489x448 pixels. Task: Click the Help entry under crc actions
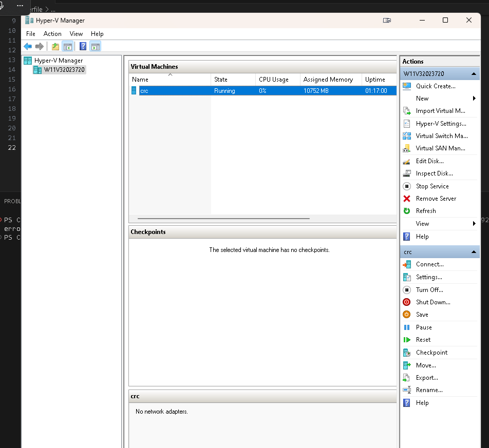coord(422,403)
